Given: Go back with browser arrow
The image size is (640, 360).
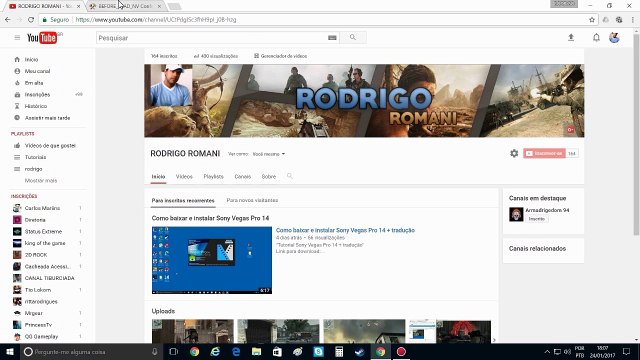Looking at the screenshot, I should pyautogui.click(x=8, y=20).
